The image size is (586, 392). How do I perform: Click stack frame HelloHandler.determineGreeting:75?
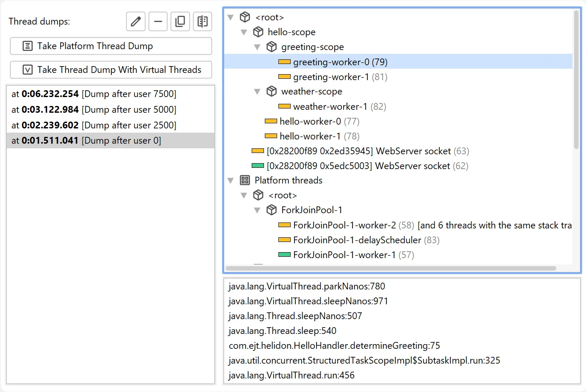point(334,346)
